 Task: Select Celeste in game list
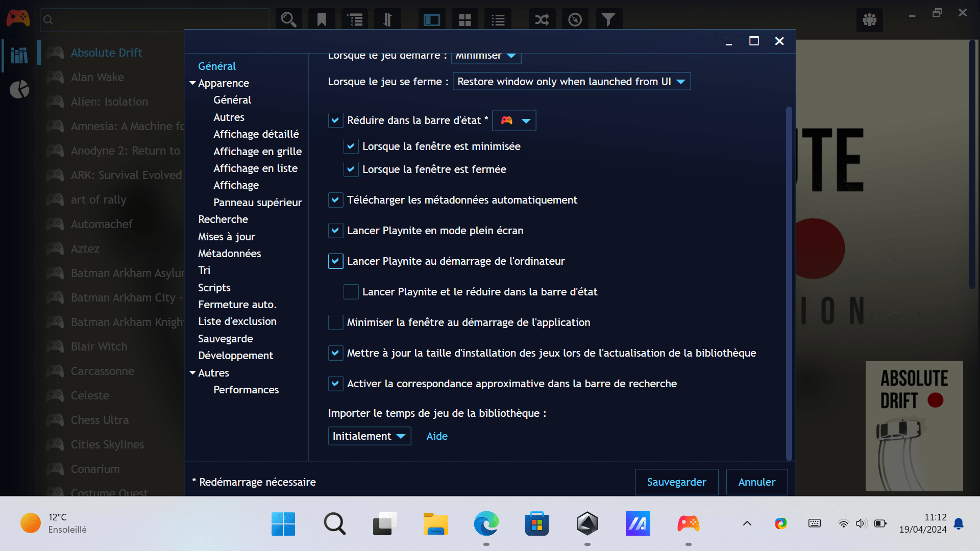coord(90,395)
